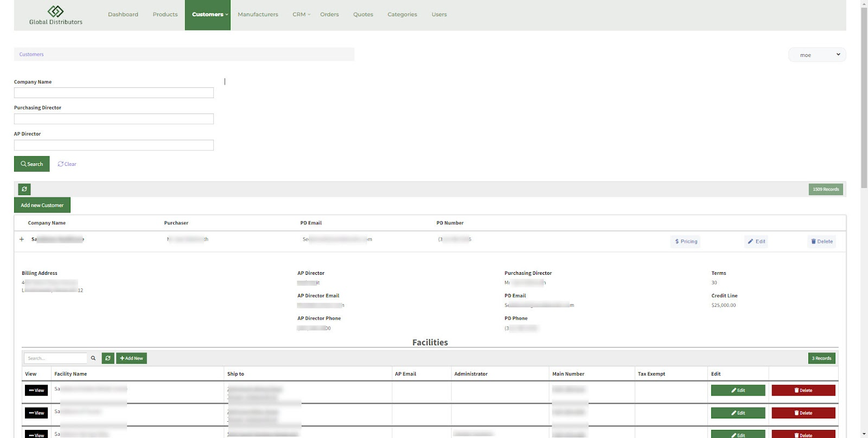Click the scrollbar down arrow
Viewport: 868px width, 438px height.
point(864,434)
